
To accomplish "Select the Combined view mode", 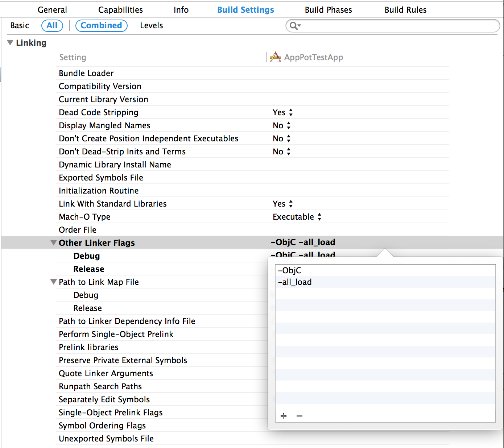I will [x=101, y=25].
